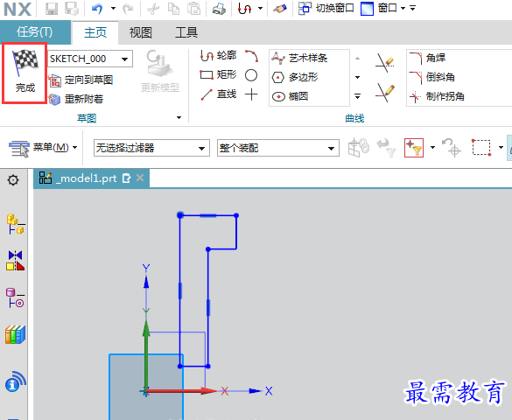Open the dropdown next to quick access profile
Image resolution: width=512 pixels, height=420 pixels.
coord(260,9)
